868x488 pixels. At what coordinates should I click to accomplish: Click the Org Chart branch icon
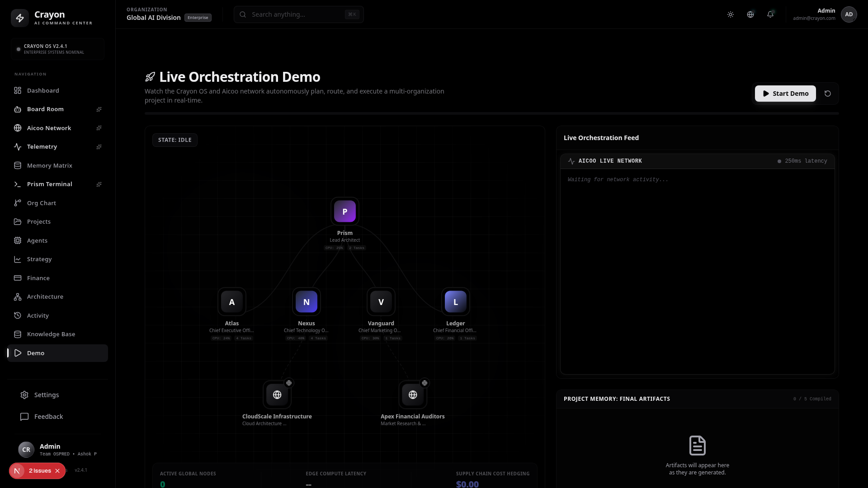tap(18, 203)
